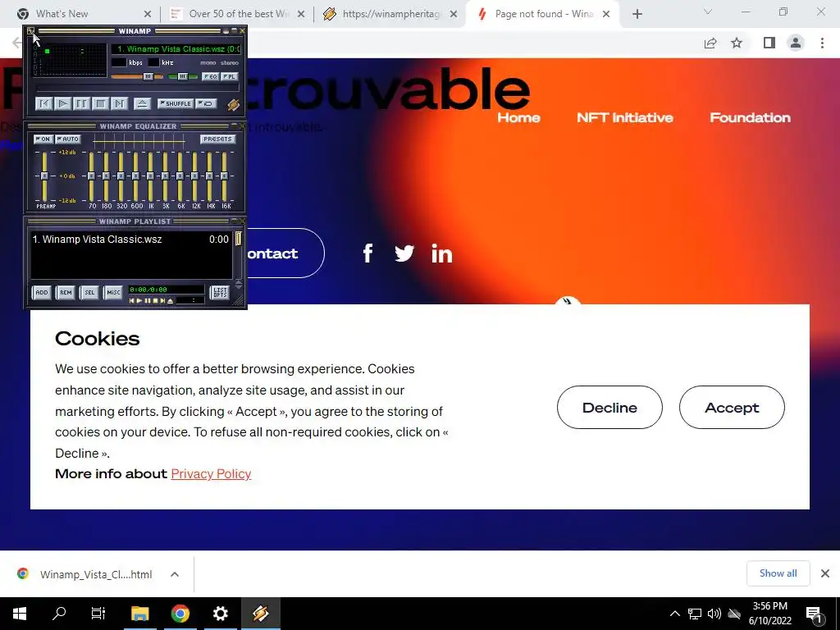
Task: Open Chrome three-dot menu
Action: click(x=822, y=43)
